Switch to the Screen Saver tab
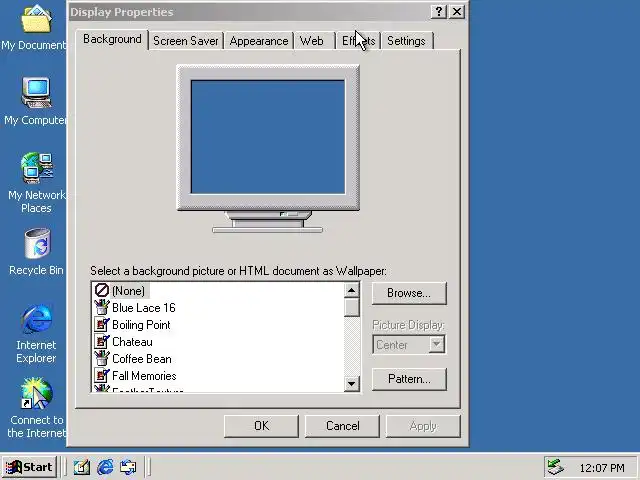 point(186,41)
